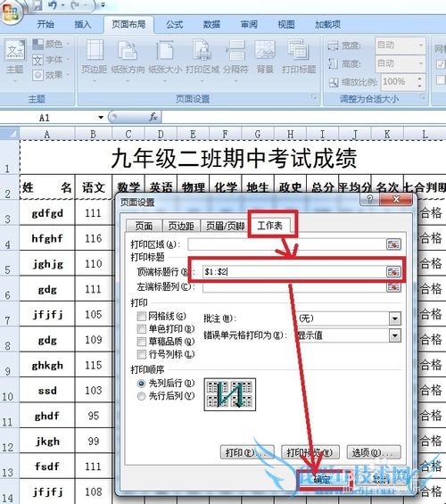Select Down then over (先列后行) radio
This screenshot has height=504, width=446.
[141, 384]
